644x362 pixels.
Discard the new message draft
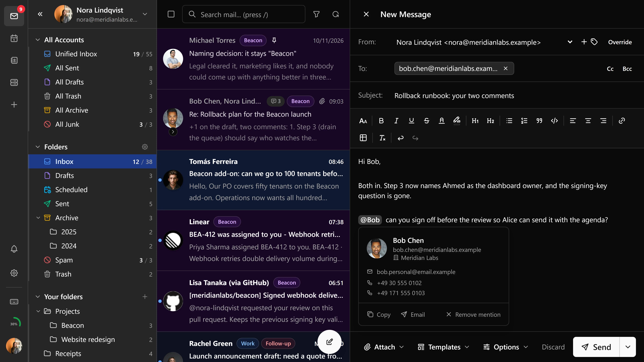[553, 347]
